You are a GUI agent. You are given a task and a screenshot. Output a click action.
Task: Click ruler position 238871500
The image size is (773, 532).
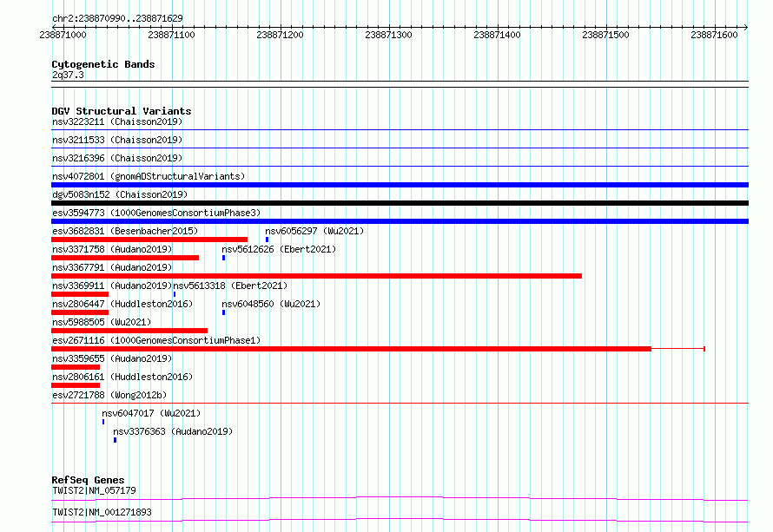pyautogui.click(x=606, y=35)
